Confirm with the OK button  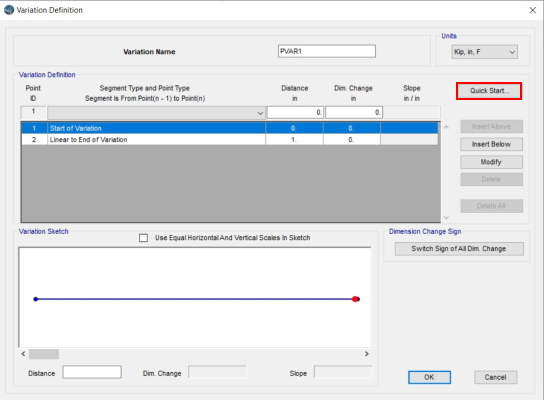click(429, 377)
